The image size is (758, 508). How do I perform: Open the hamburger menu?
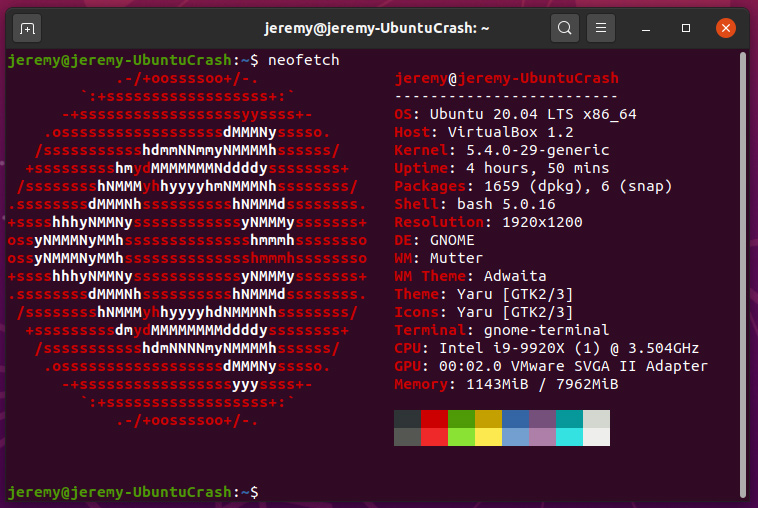[x=601, y=28]
